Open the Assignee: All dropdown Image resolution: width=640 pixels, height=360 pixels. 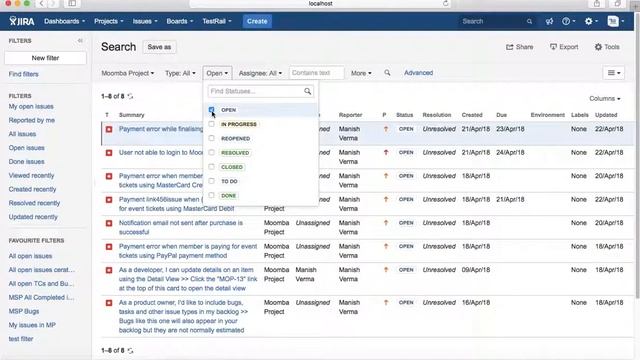pos(260,73)
